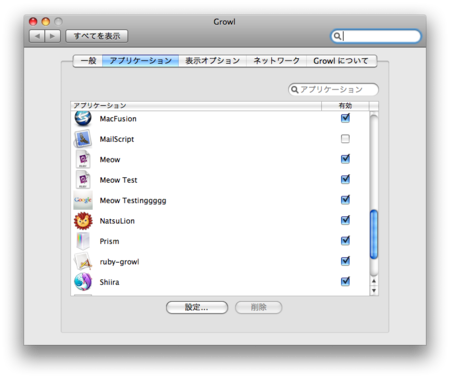The image size is (450, 378).
Task: Select the MacFusion row name
Action: (x=118, y=119)
